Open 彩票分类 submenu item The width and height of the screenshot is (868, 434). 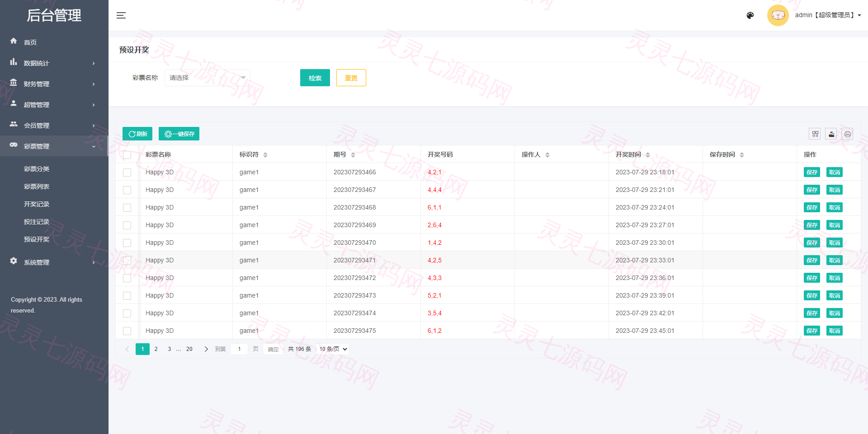point(37,169)
